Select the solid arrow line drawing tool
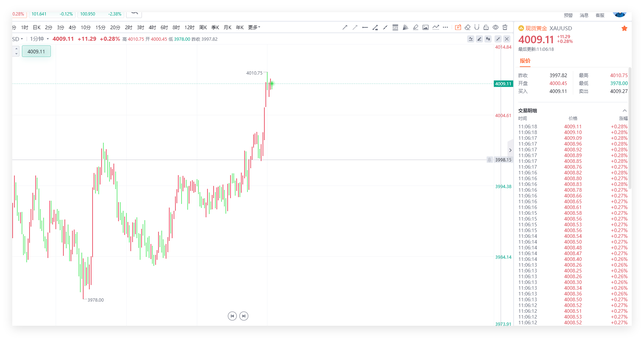This screenshot has width=644, height=338. point(345,27)
